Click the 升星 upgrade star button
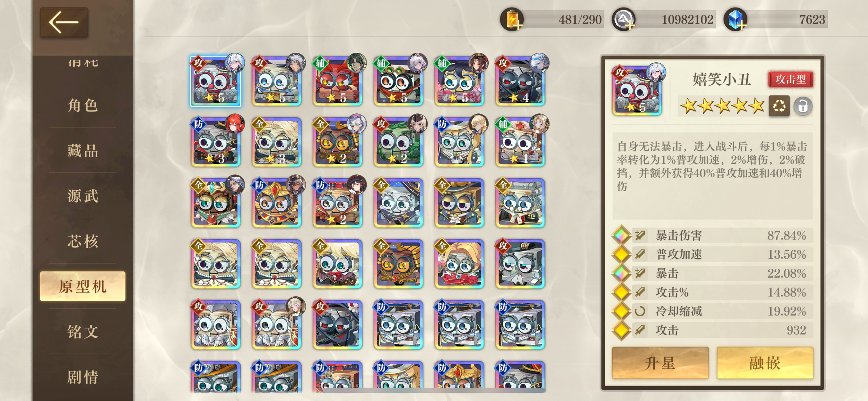Image resolution: width=868 pixels, height=401 pixels. click(x=660, y=363)
